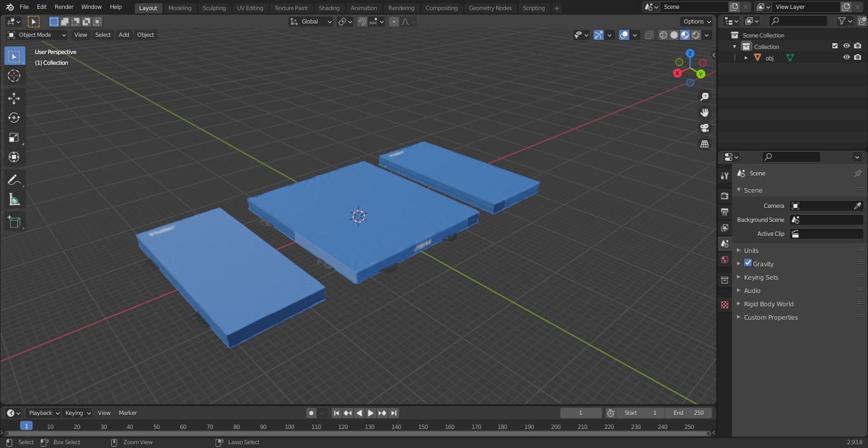Open Texture properties tab
This screenshot has height=448, width=868.
click(x=724, y=304)
